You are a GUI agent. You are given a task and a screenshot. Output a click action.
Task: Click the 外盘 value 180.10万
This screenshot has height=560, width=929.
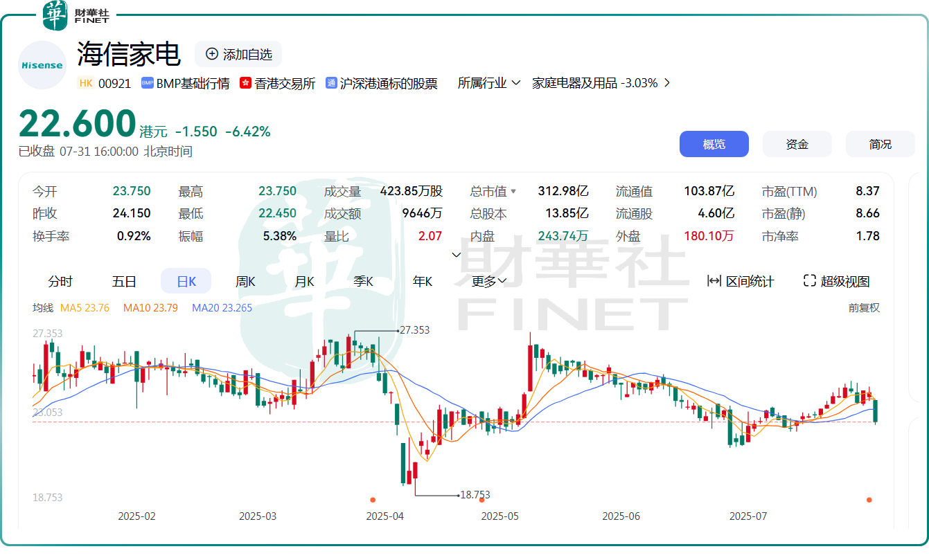click(x=709, y=236)
